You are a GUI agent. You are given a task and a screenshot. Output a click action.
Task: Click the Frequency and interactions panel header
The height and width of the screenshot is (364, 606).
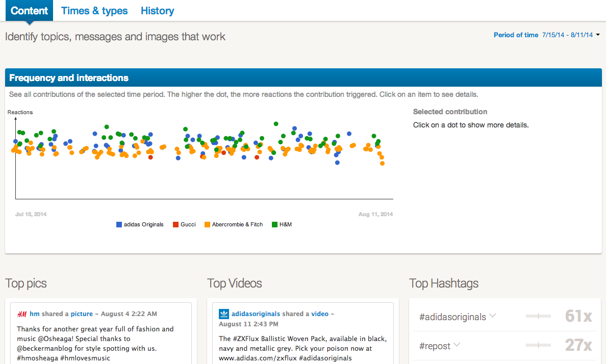(304, 77)
